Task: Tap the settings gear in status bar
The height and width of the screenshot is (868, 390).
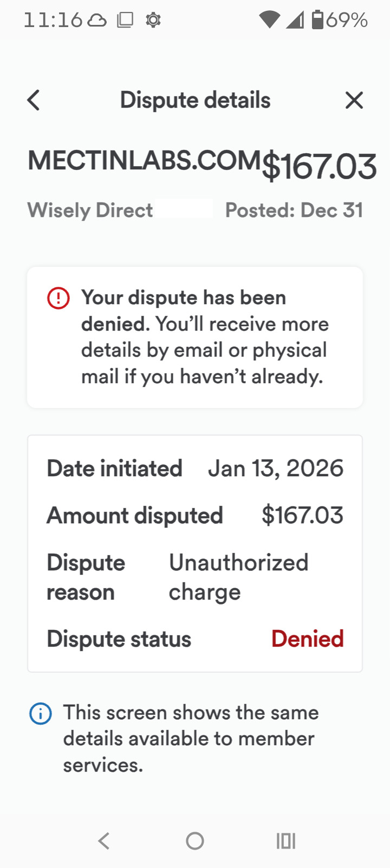Action: pyautogui.click(x=153, y=21)
